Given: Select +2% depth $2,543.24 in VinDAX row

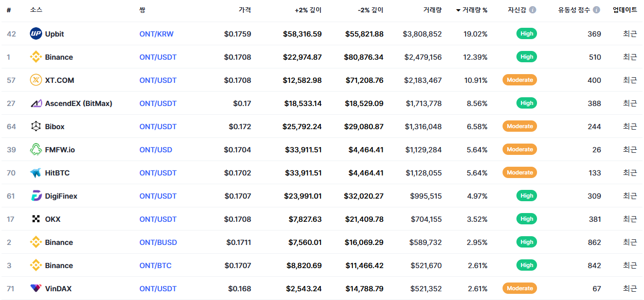Looking at the screenshot, I should click(305, 289).
